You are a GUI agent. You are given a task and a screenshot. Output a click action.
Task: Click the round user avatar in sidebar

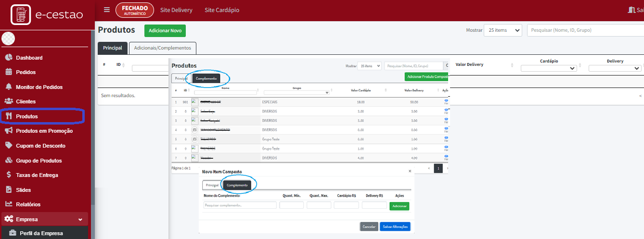pos(8,38)
